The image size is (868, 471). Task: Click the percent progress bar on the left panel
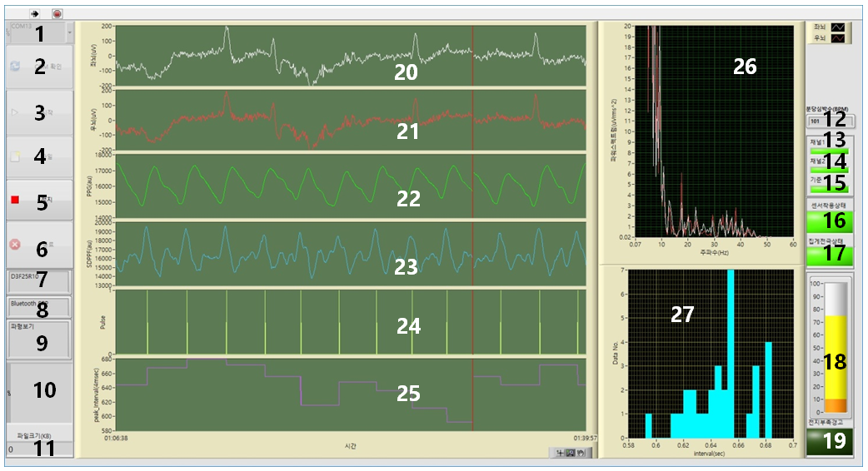click(x=40, y=393)
